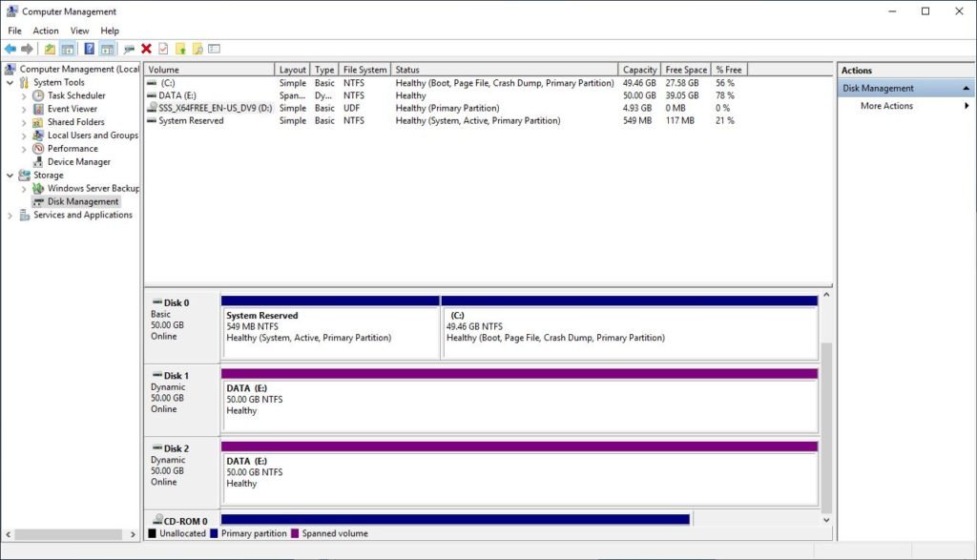Click the Shared Folders icon in tree
The height and width of the screenshot is (560, 977).
pyautogui.click(x=38, y=122)
